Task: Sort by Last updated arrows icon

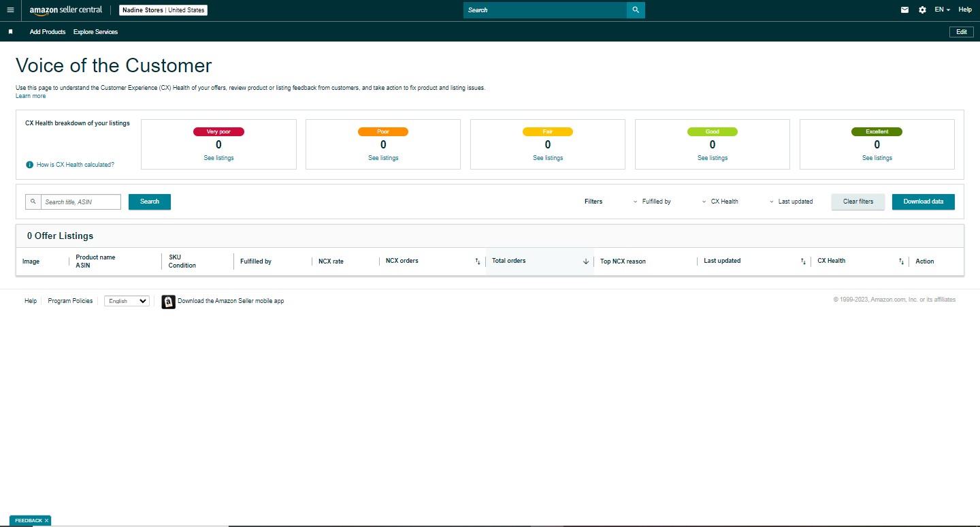Action: point(803,261)
